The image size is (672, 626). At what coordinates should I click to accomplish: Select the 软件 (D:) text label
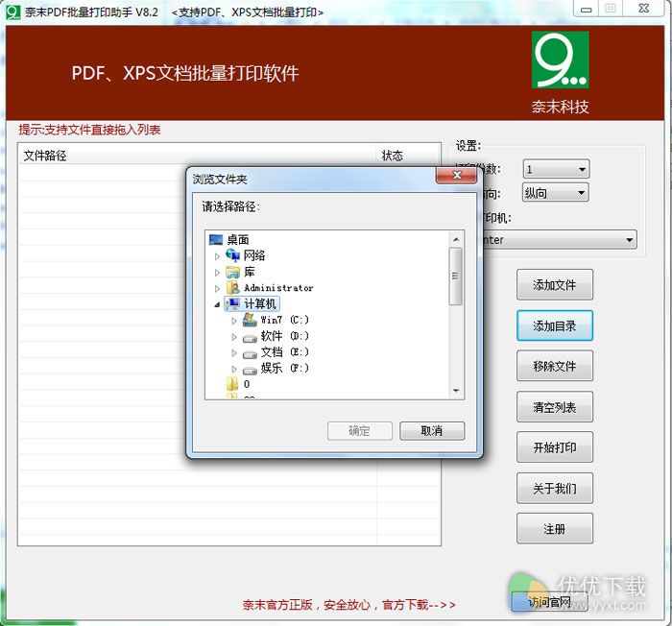(284, 336)
